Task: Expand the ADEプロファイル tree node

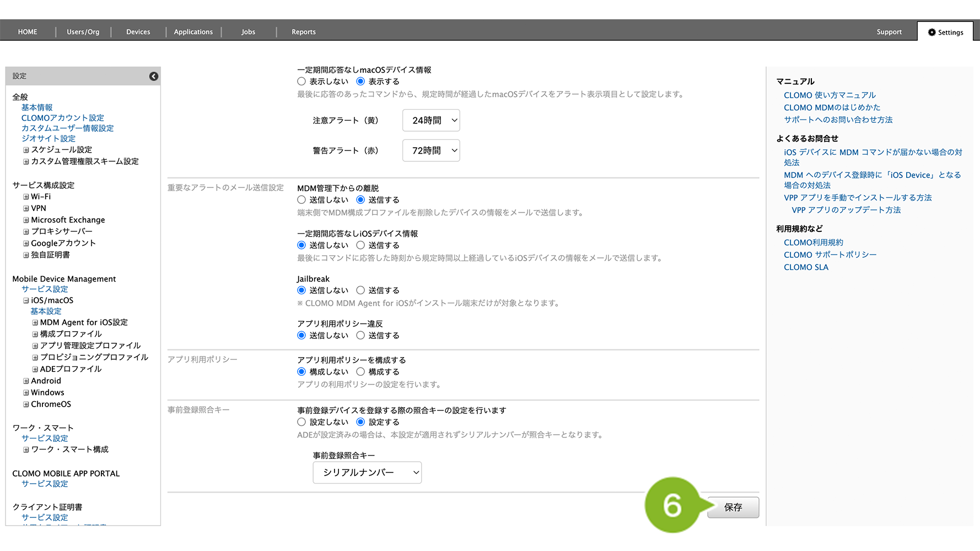Action: tap(35, 370)
